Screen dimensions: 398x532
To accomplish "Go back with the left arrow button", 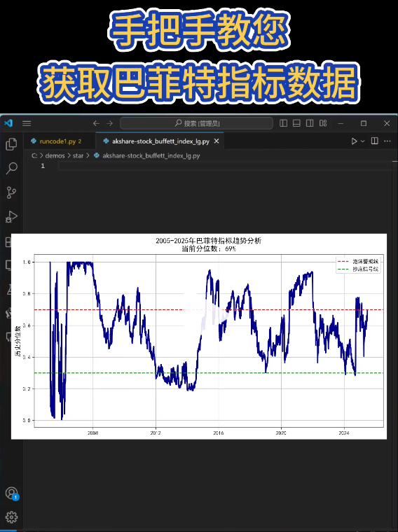I will pos(96,123).
